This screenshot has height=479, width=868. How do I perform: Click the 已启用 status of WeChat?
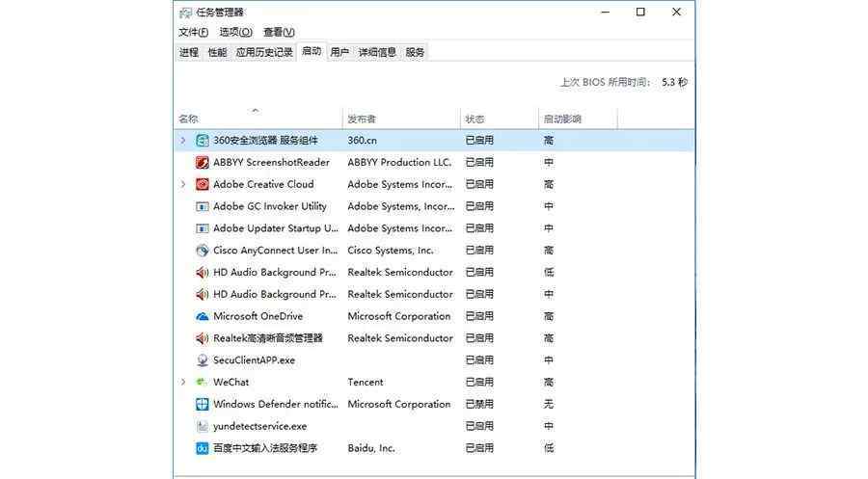(x=479, y=382)
